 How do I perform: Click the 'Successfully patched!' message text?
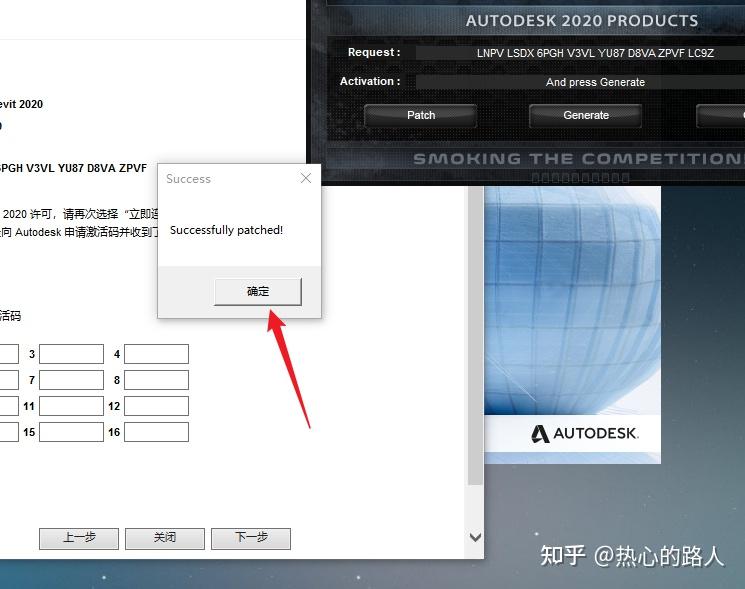[x=226, y=230]
